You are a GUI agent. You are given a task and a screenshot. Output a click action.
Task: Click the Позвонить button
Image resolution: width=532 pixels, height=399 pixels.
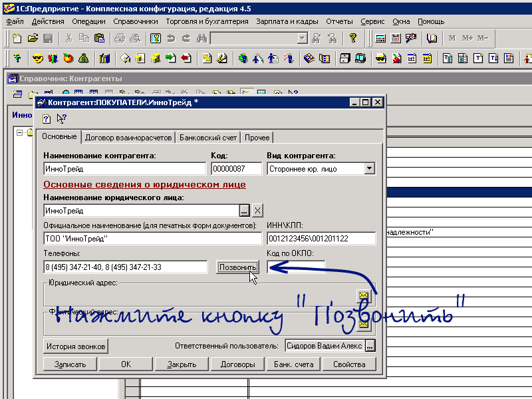pos(237,267)
